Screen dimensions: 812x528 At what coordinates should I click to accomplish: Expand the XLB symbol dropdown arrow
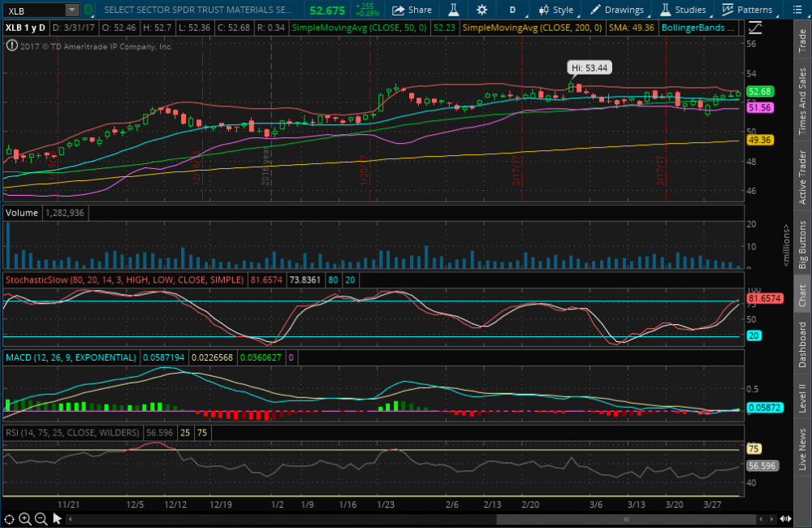coord(71,10)
